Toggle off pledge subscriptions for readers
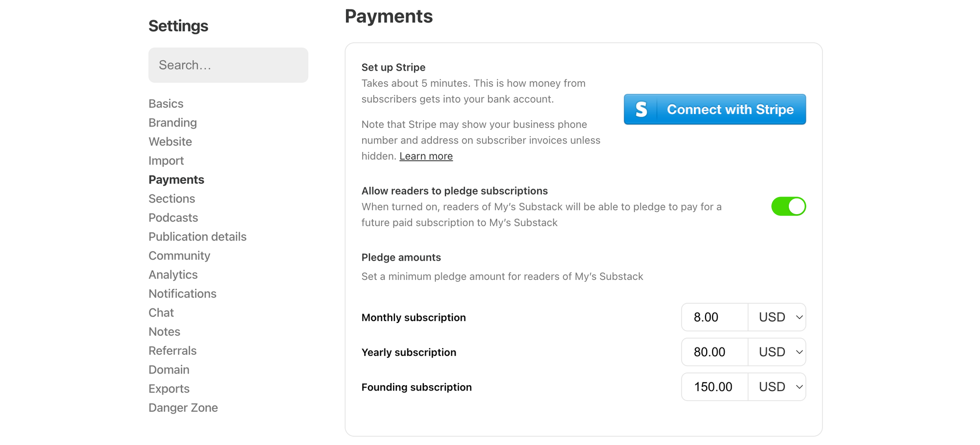Screen dimensions: 980x445 (x=789, y=206)
